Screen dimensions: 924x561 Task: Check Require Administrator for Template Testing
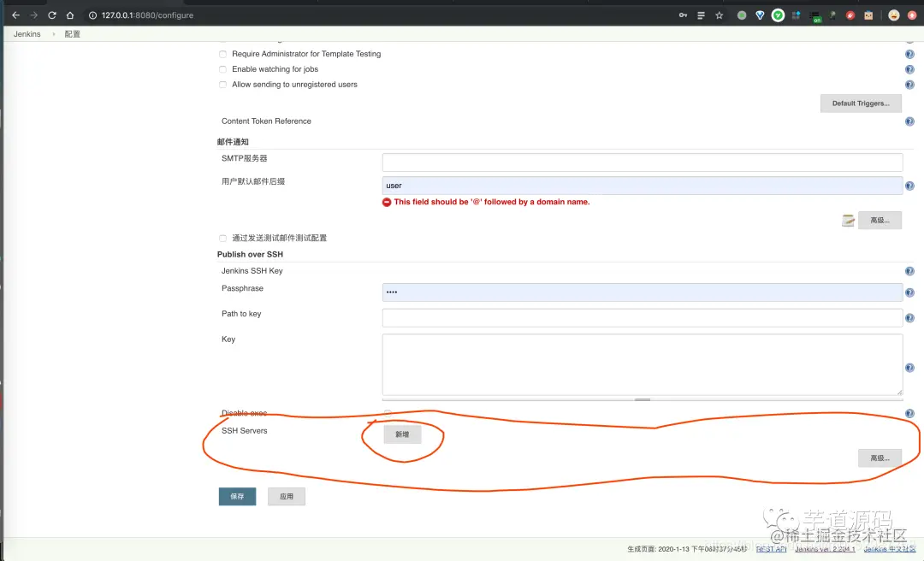222,54
